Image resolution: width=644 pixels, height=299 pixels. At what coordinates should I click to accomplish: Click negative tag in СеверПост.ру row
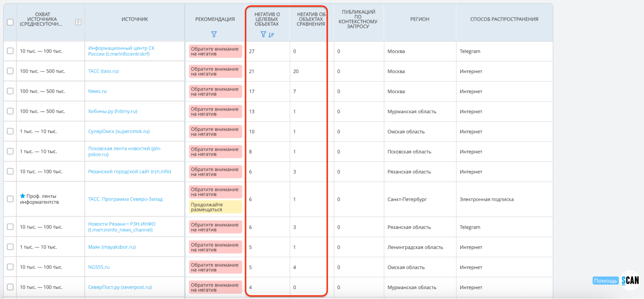point(215,287)
